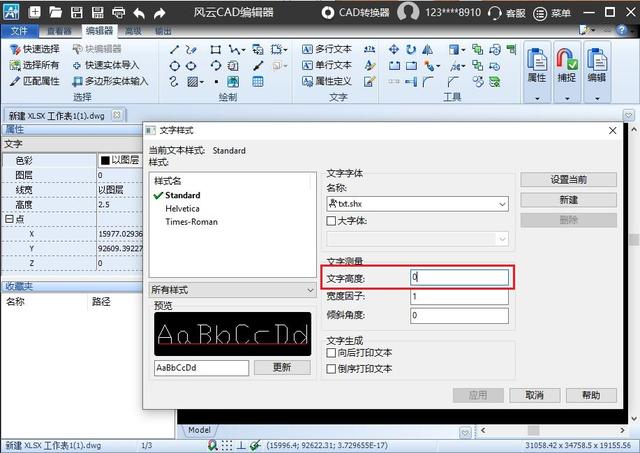
Task: Click the 宽度因子 input field
Action: pyautogui.click(x=459, y=296)
